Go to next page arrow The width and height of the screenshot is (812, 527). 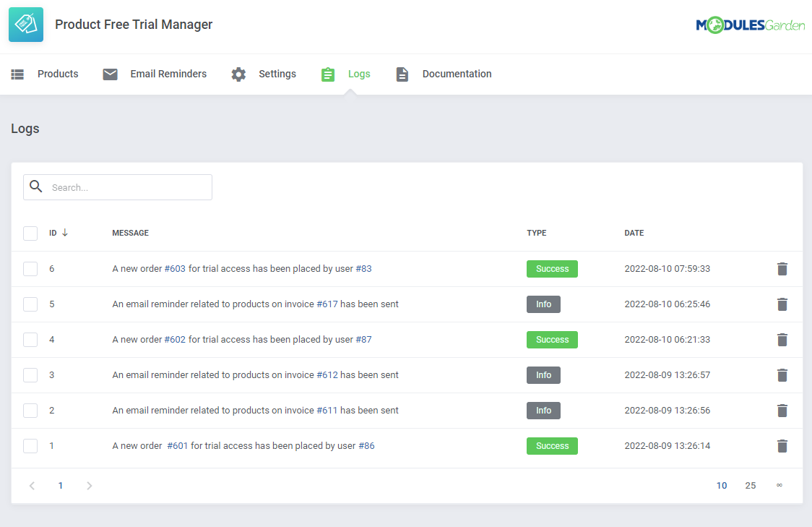[89, 486]
